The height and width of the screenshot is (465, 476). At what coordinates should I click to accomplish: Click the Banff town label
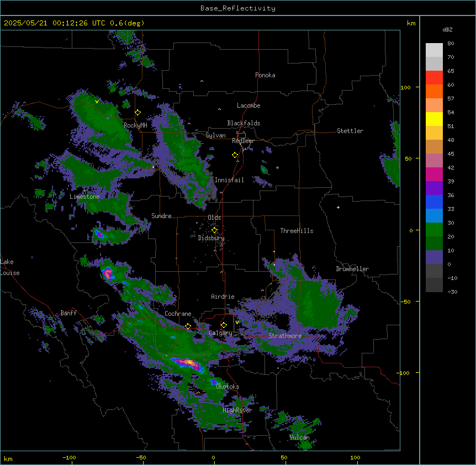click(x=68, y=313)
